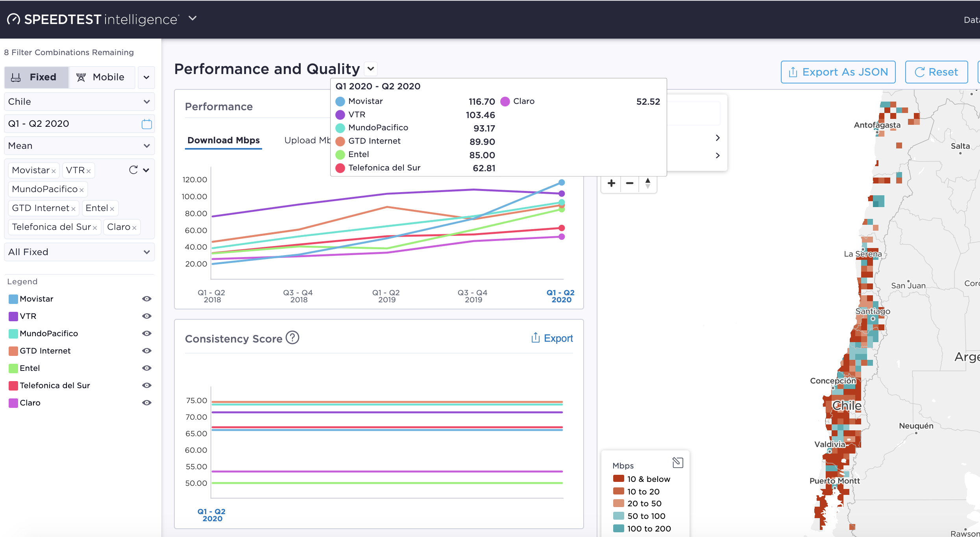Toggle MundoPacifico visibility eye icon
This screenshot has height=537, width=980.
tap(147, 333)
